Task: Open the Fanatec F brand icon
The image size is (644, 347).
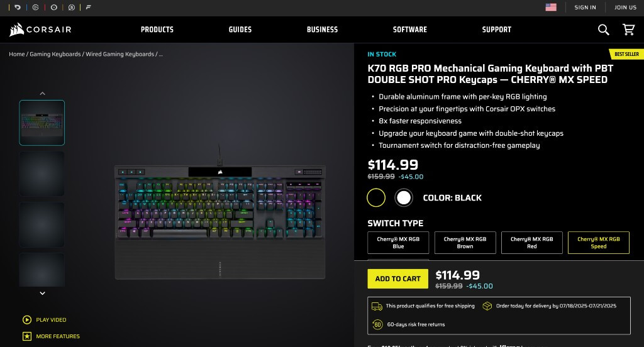Action: tap(88, 8)
